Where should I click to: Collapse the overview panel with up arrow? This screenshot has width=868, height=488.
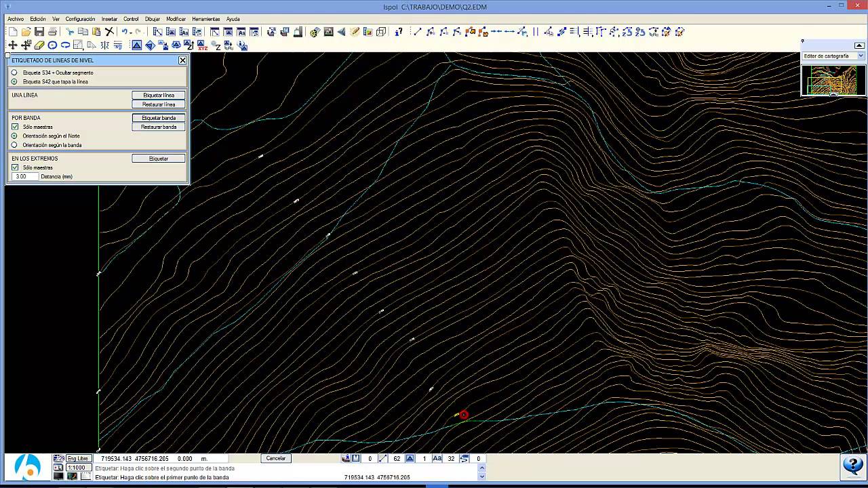pos(859,45)
